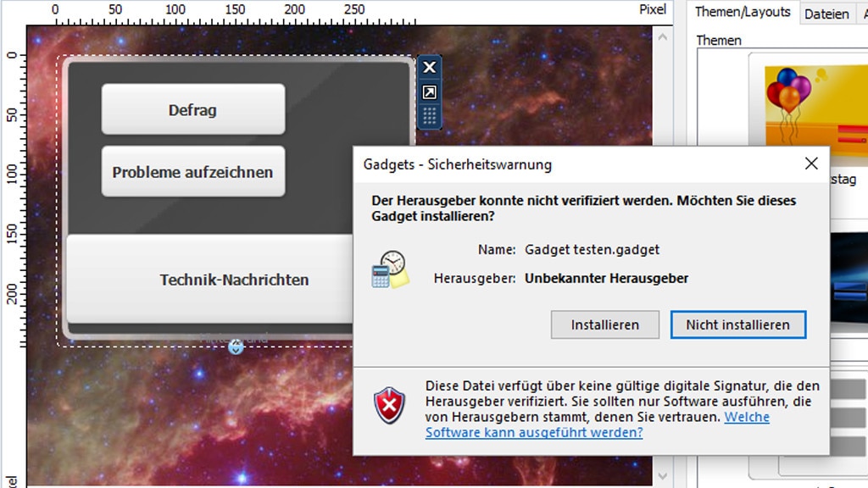Switch to the Dateien tab
The image size is (868, 488).
[x=826, y=14]
